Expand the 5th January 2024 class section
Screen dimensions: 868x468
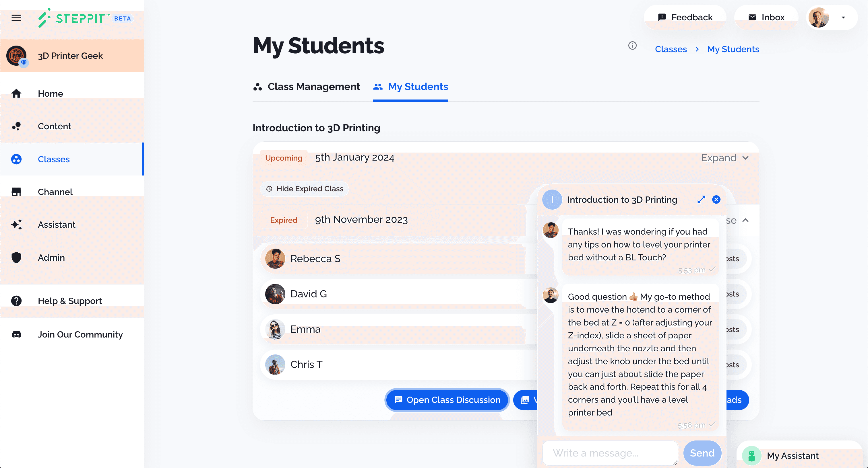[724, 157]
